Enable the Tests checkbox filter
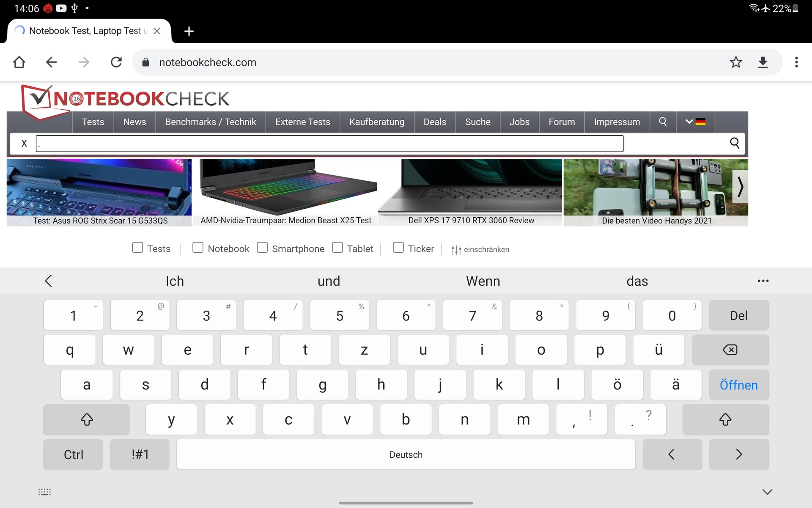Viewport: 812px width, 508px height. point(137,248)
